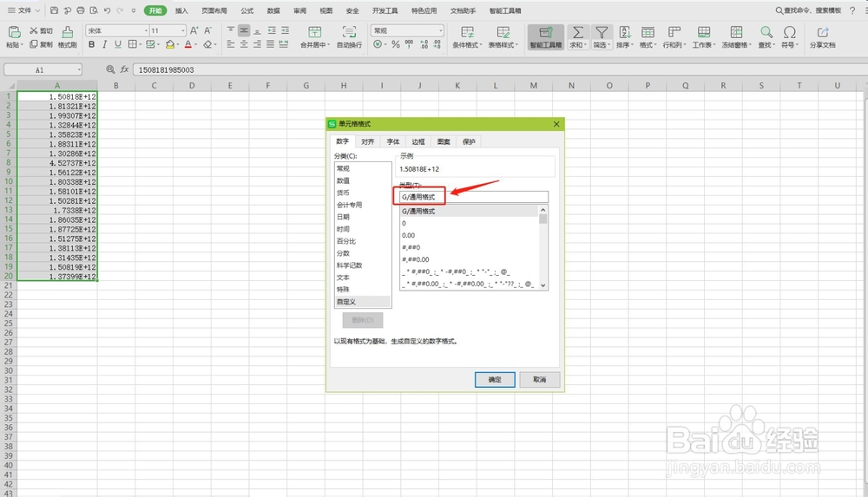Open the Name Box dropdown showing A1
The height and width of the screenshot is (497, 868).
click(79, 69)
